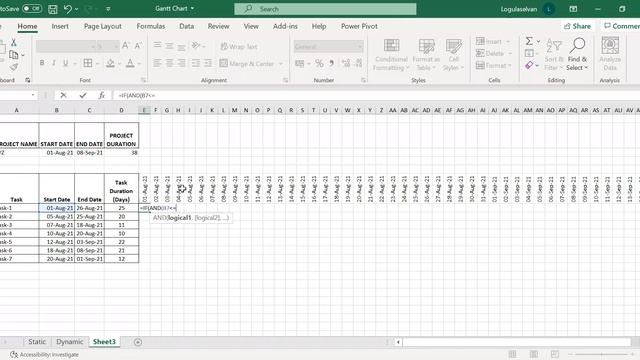Click the Save icon in title bar
This screenshot has height=360, width=640.
53,9
